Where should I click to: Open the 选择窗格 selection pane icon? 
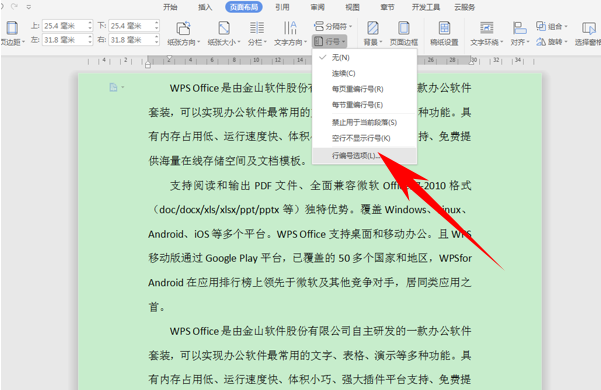point(588,28)
